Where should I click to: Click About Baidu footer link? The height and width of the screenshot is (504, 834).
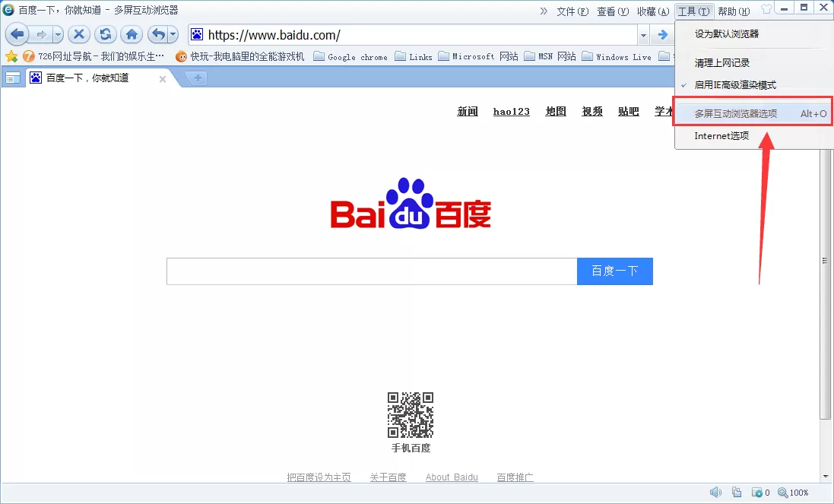pos(452,477)
